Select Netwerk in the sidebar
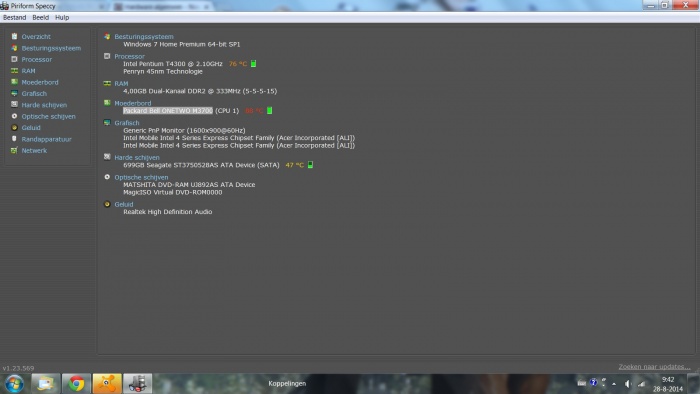The image size is (700, 394). pyautogui.click(x=34, y=150)
